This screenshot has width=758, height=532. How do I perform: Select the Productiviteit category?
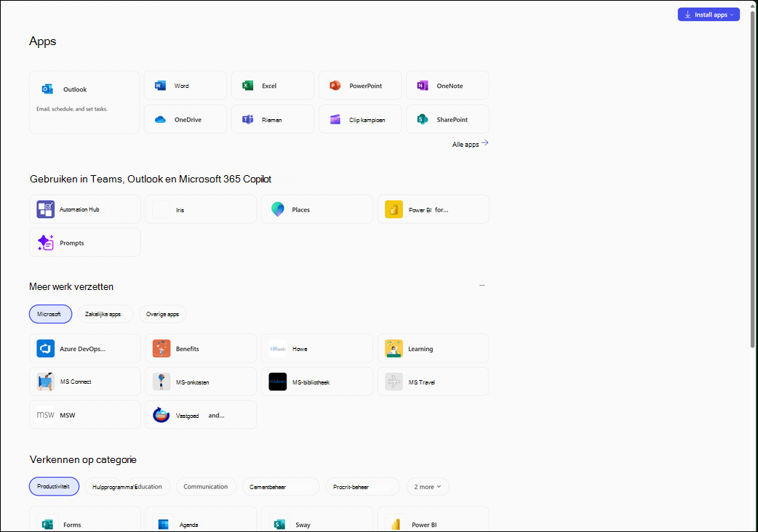point(54,487)
